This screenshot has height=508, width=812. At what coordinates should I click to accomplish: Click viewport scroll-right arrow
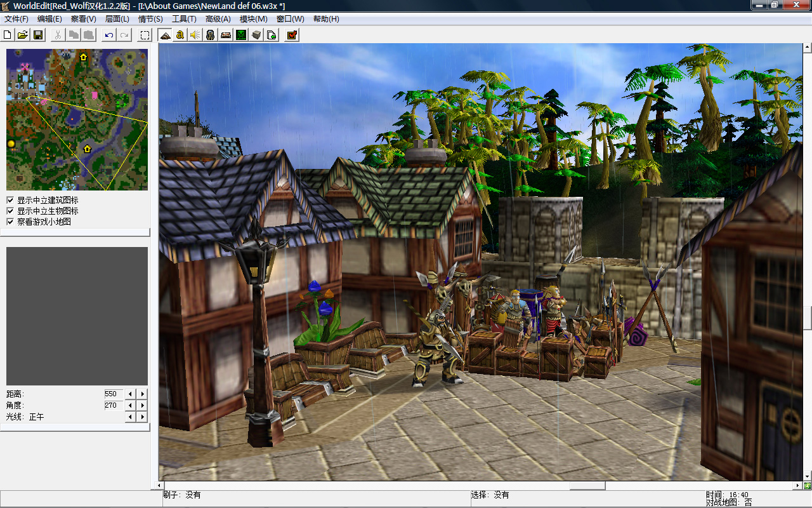pos(798,486)
